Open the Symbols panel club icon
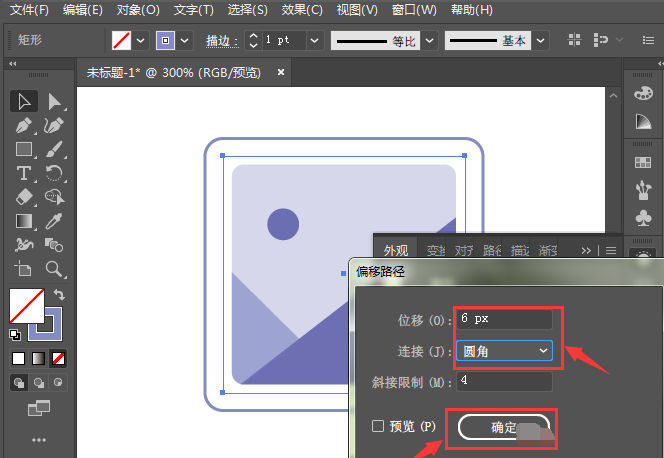The width and height of the screenshot is (664, 458). (x=643, y=218)
